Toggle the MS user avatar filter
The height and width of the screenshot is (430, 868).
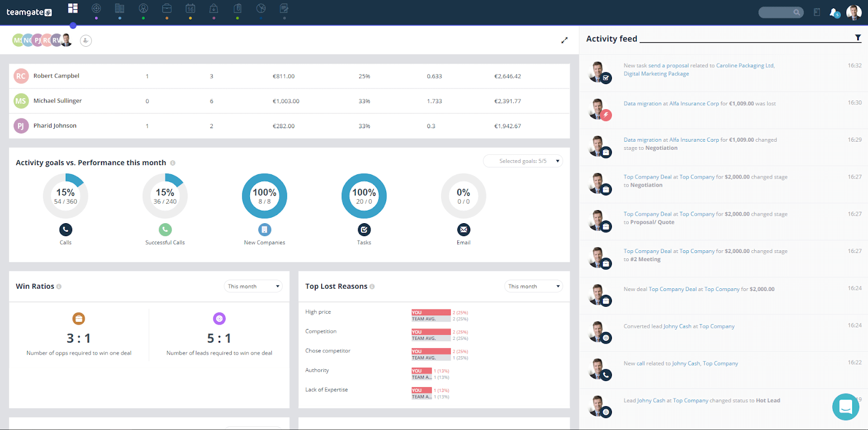pyautogui.click(x=17, y=40)
